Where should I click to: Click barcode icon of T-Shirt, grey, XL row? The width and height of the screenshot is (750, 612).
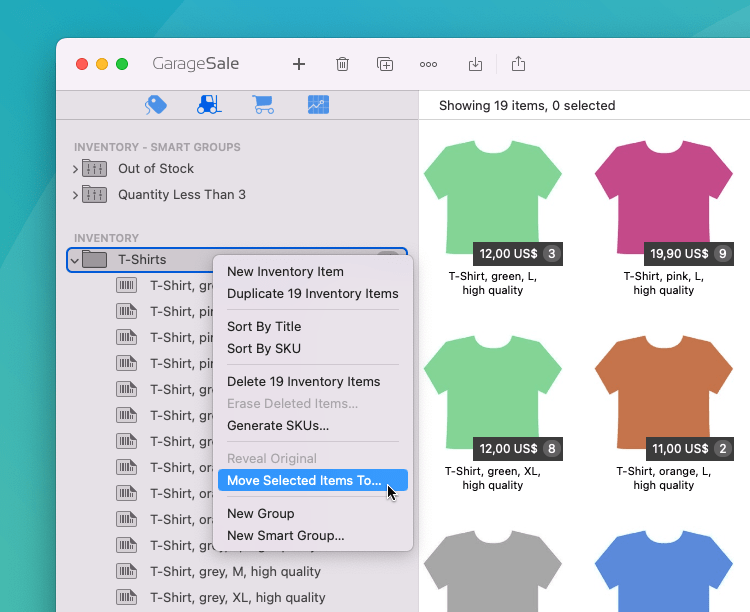(x=127, y=597)
